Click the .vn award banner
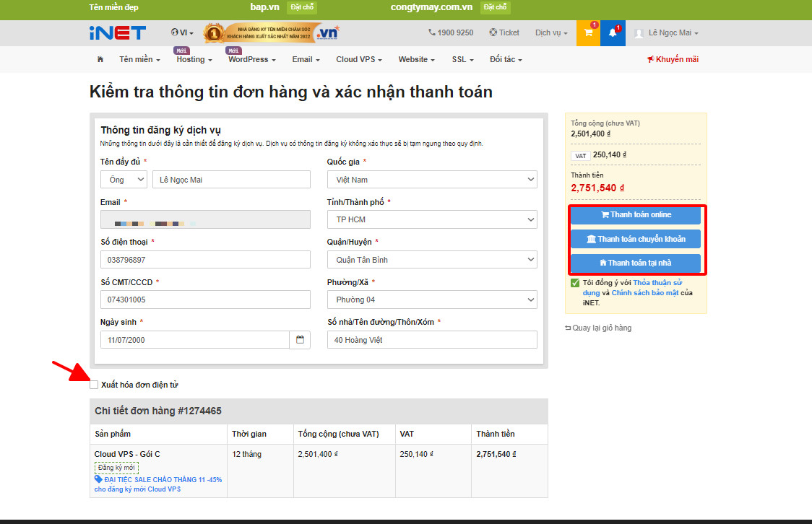Image resolution: width=812 pixels, height=524 pixels. (272, 33)
